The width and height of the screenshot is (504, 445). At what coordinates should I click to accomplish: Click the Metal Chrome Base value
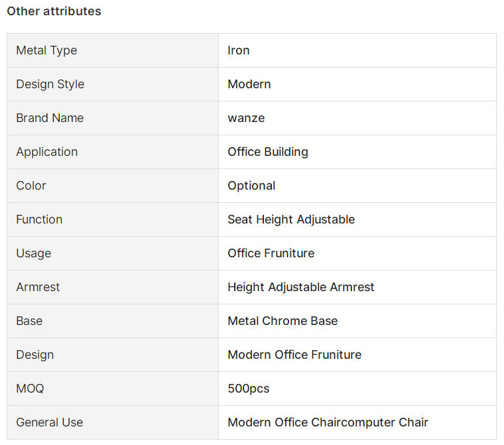(x=283, y=321)
